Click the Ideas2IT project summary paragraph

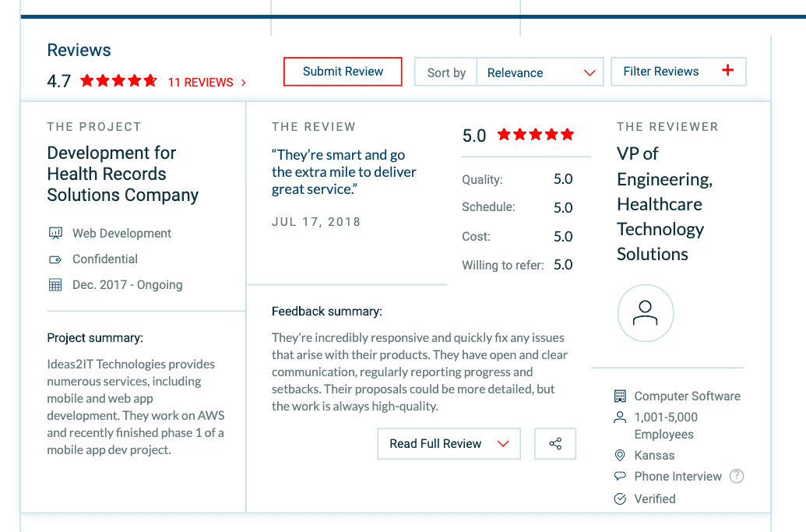tap(136, 407)
